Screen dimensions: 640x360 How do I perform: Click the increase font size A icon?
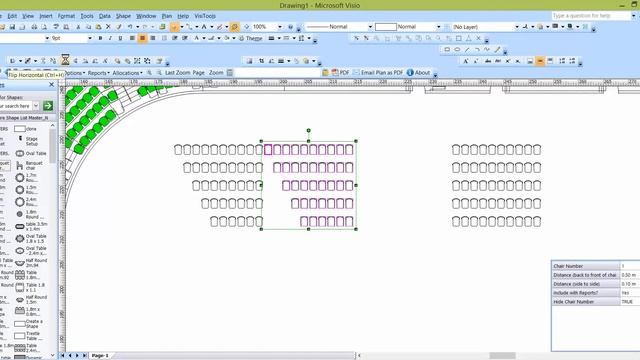coord(466,61)
